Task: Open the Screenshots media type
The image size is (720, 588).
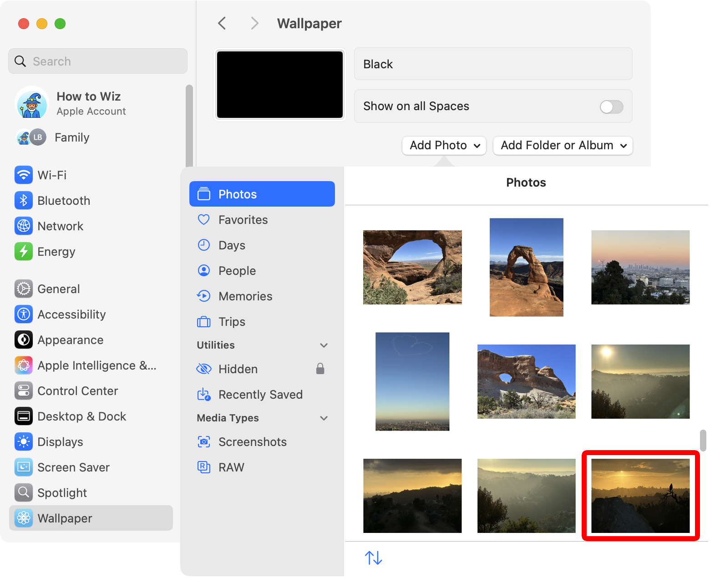Action: pyautogui.click(x=252, y=442)
